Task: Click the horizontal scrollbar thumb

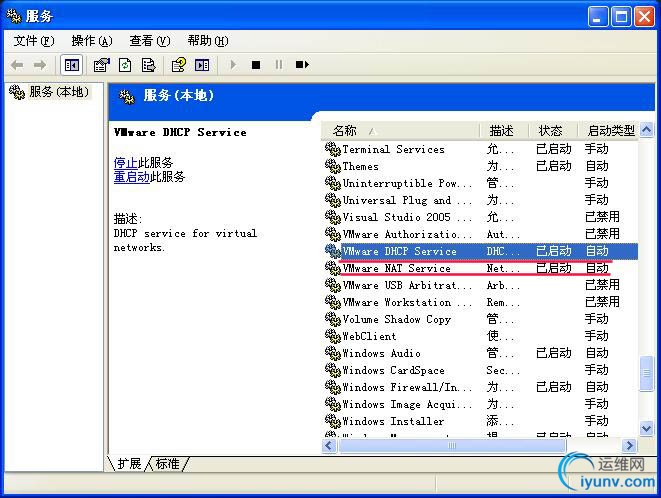Action: pos(451,445)
